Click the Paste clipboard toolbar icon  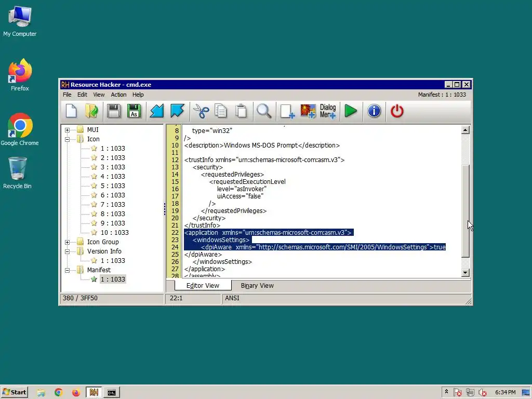[241, 111]
